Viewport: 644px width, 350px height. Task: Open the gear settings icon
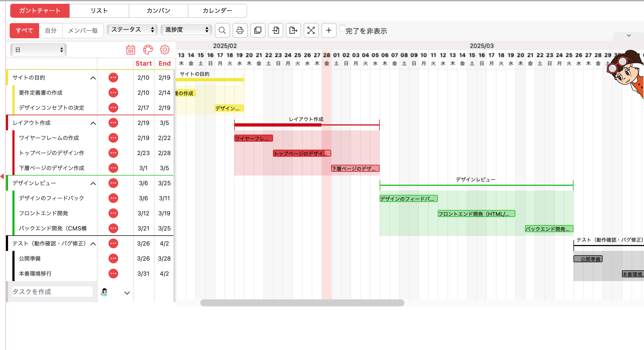tap(165, 50)
